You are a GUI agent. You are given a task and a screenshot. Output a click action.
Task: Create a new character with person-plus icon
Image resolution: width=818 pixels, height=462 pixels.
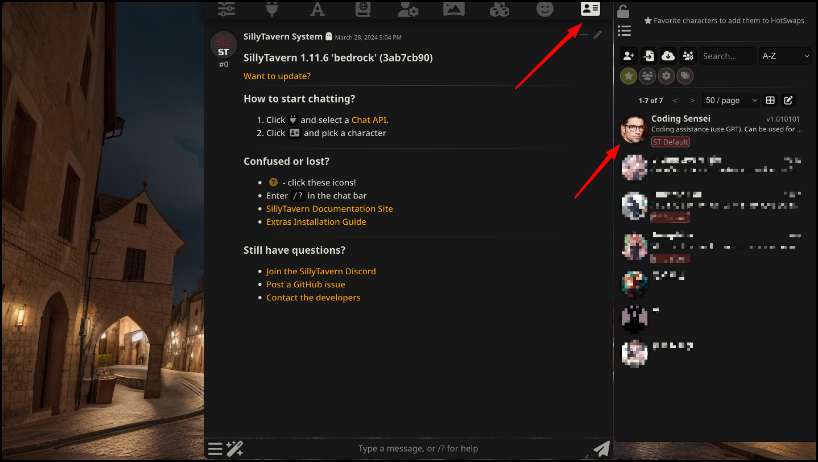pyautogui.click(x=629, y=56)
